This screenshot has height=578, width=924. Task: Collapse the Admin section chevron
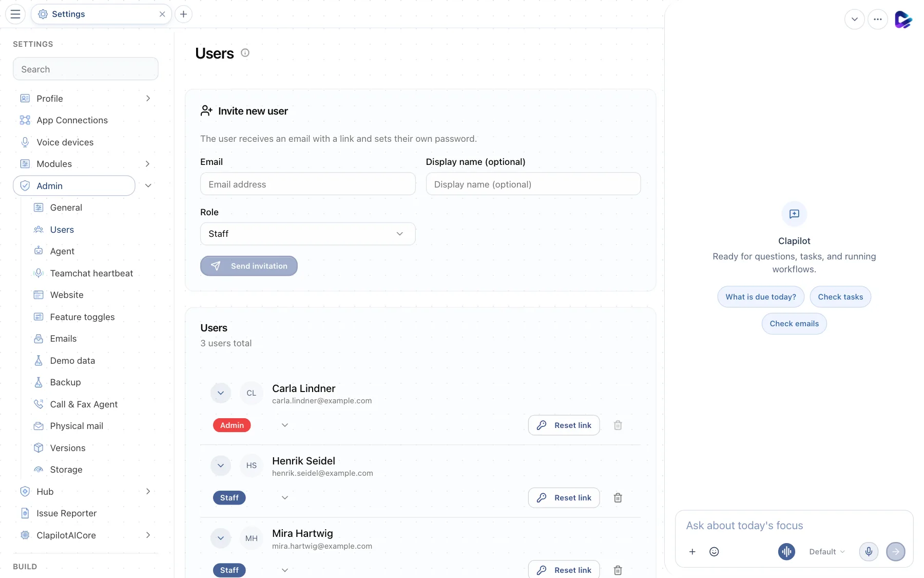pos(148,186)
